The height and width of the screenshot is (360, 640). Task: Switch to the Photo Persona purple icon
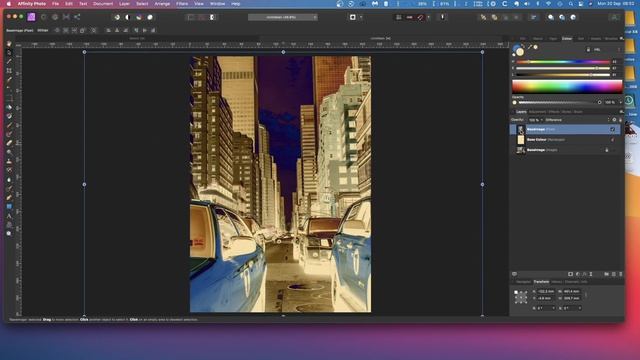click(x=31, y=17)
